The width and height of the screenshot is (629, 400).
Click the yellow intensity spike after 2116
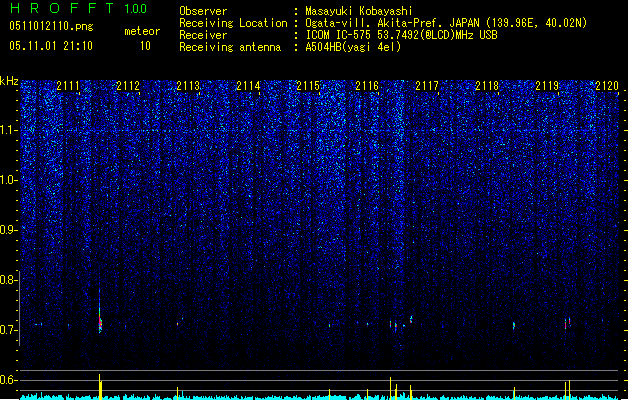point(390,388)
